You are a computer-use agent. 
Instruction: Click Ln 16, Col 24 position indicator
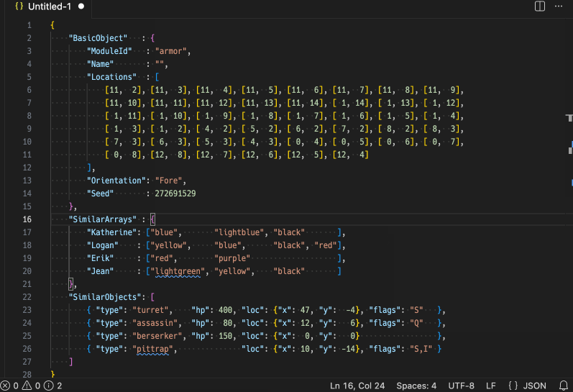357,386
